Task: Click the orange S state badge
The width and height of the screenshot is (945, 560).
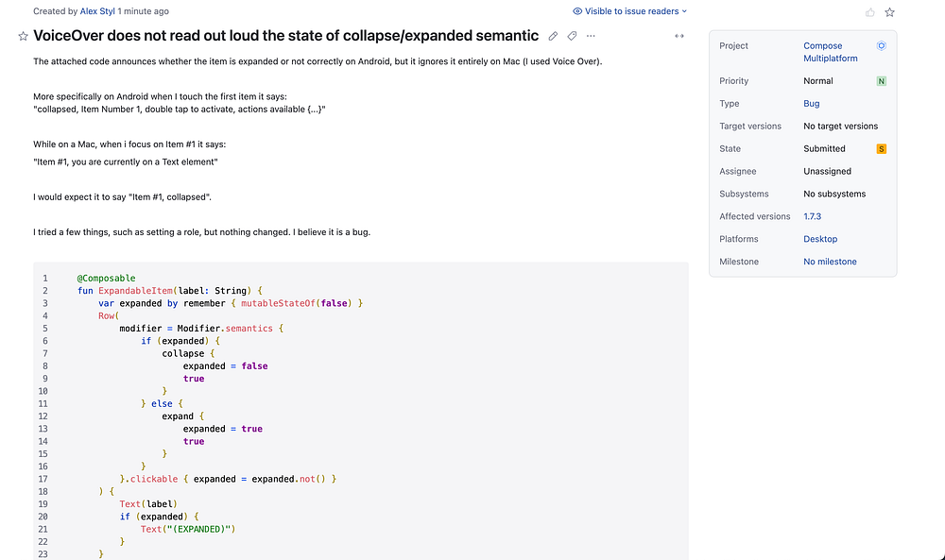Action: click(x=881, y=149)
